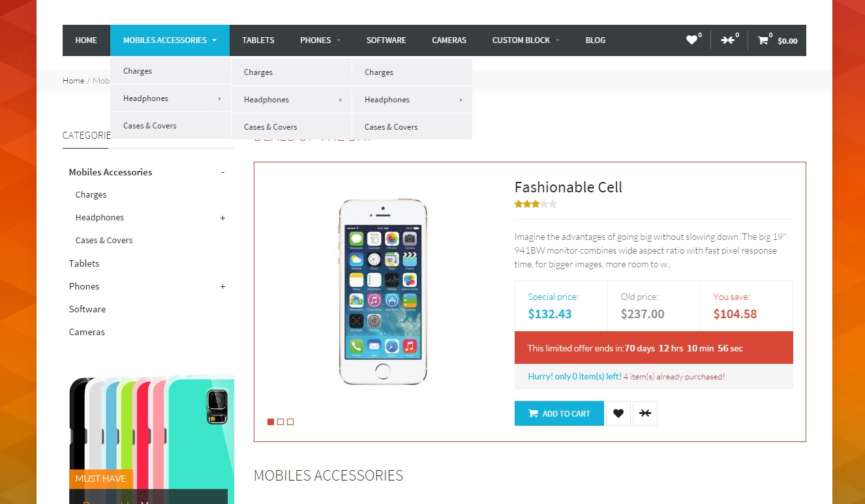This screenshot has width=865, height=504.
Task: Expand Headphones subcategory in sidebar
Action: click(222, 218)
